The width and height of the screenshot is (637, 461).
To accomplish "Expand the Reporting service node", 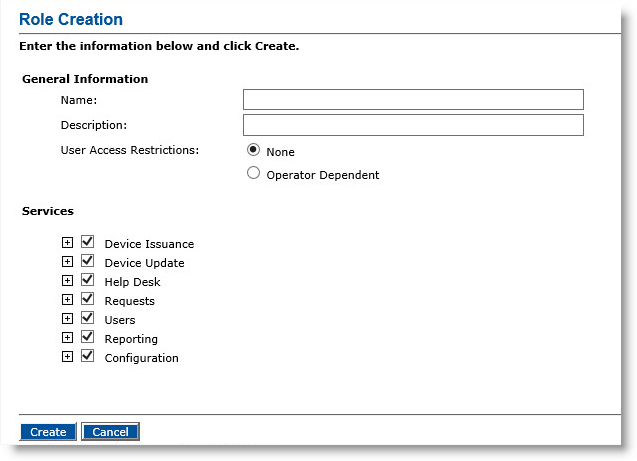I will coord(67,338).
